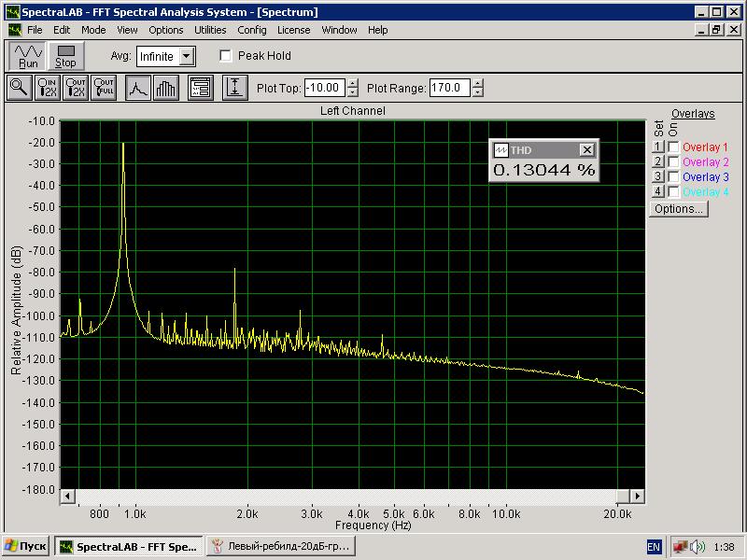This screenshot has width=747, height=560.
Task: Click the frequency scrollbar right arrow
Action: click(x=638, y=497)
